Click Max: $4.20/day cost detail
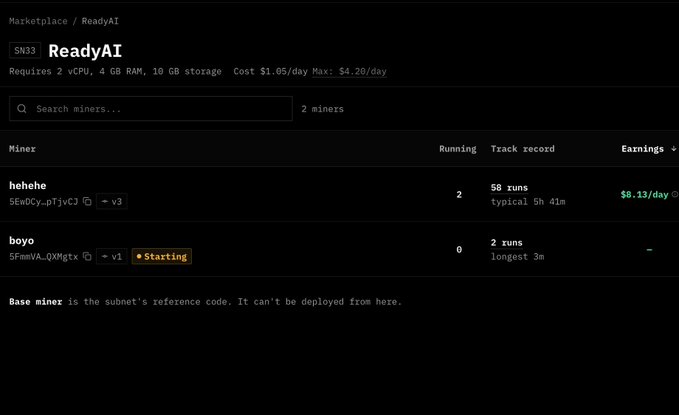This screenshot has height=415, width=679. pos(349,71)
